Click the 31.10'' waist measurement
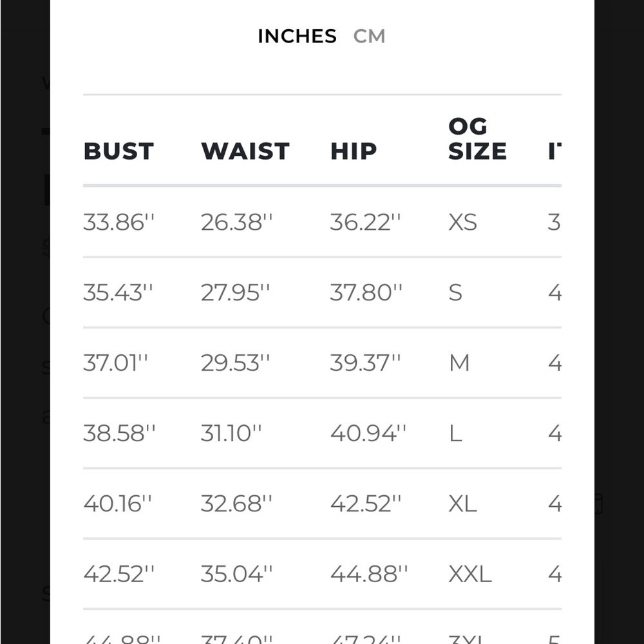Viewport: 644px width, 644px height. pos(231,433)
